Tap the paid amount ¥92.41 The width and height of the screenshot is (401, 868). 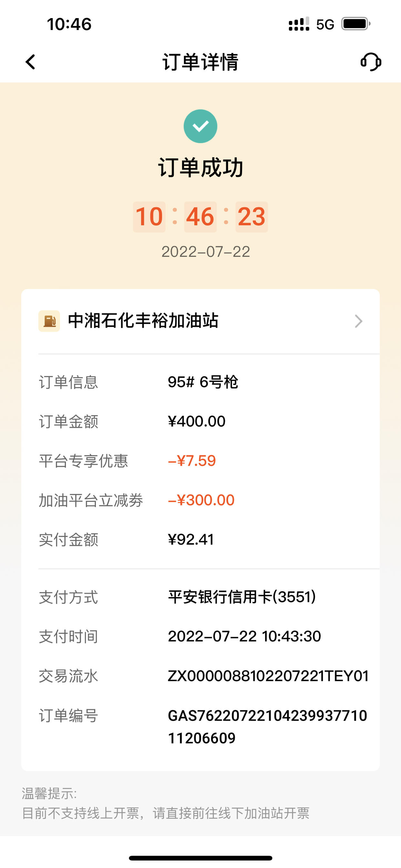(191, 540)
